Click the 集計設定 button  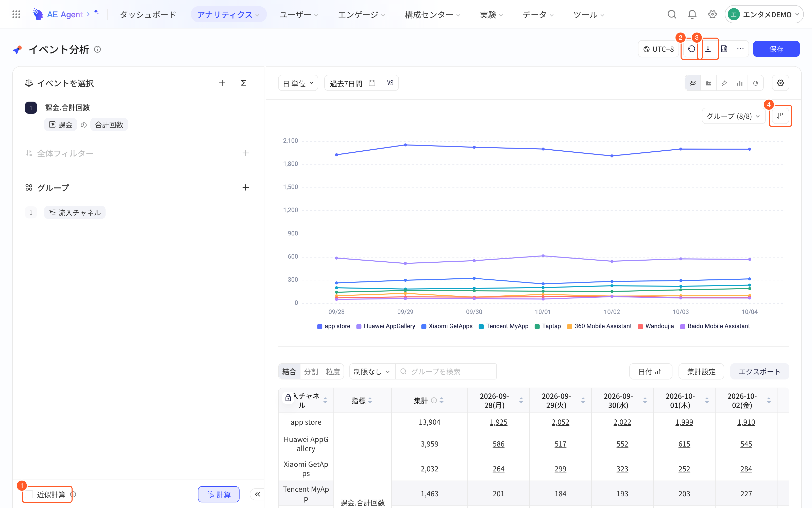coord(701,372)
